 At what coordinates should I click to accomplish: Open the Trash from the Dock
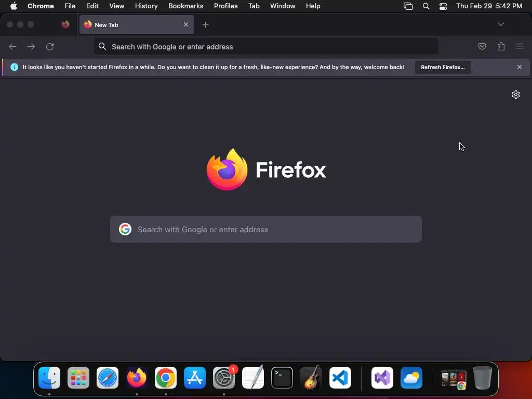coord(483,378)
